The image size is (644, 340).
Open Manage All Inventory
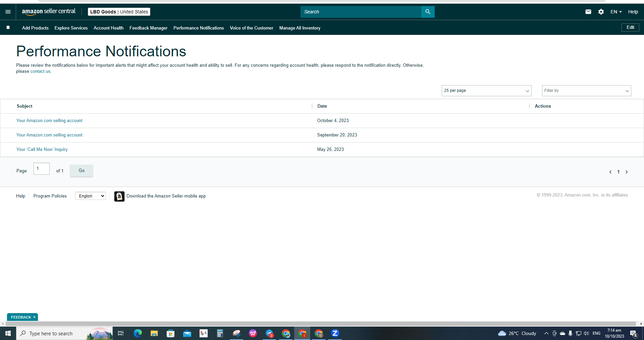coord(300,28)
